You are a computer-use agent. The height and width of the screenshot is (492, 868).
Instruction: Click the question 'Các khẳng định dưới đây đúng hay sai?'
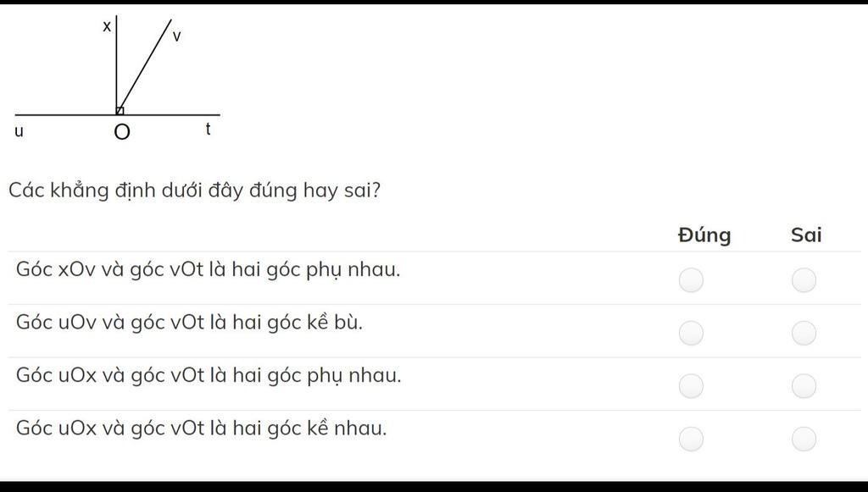click(194, 191)
